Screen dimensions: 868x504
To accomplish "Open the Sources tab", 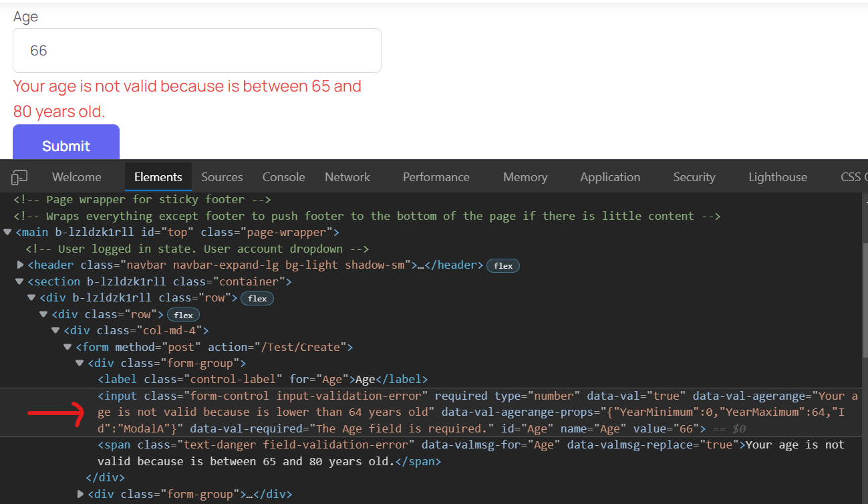I will [x=222, y=177].
